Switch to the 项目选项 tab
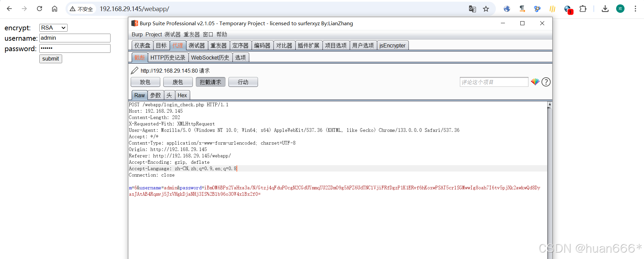Image resolution: width=644 pixels, height=259 pixels. pyautogui.click(x=336, y=45)
